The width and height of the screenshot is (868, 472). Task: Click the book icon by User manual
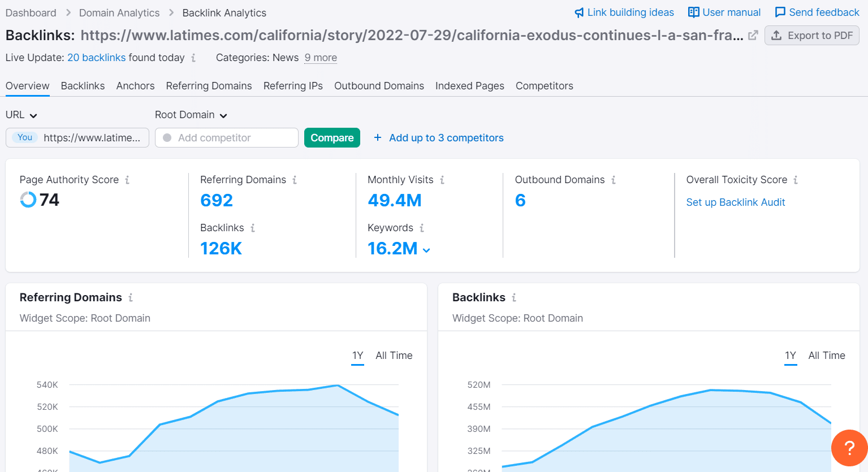pyautogui.click(x=694, y=12)
